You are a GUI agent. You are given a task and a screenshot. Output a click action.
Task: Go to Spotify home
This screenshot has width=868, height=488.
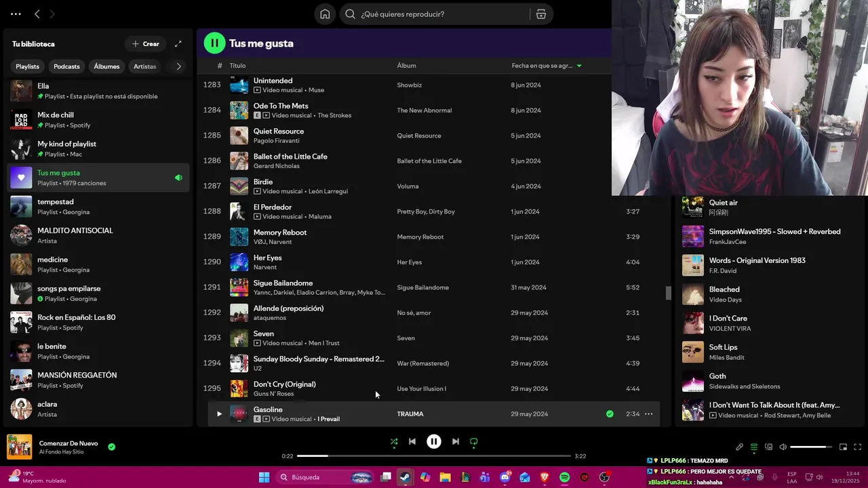coord(325,14)
